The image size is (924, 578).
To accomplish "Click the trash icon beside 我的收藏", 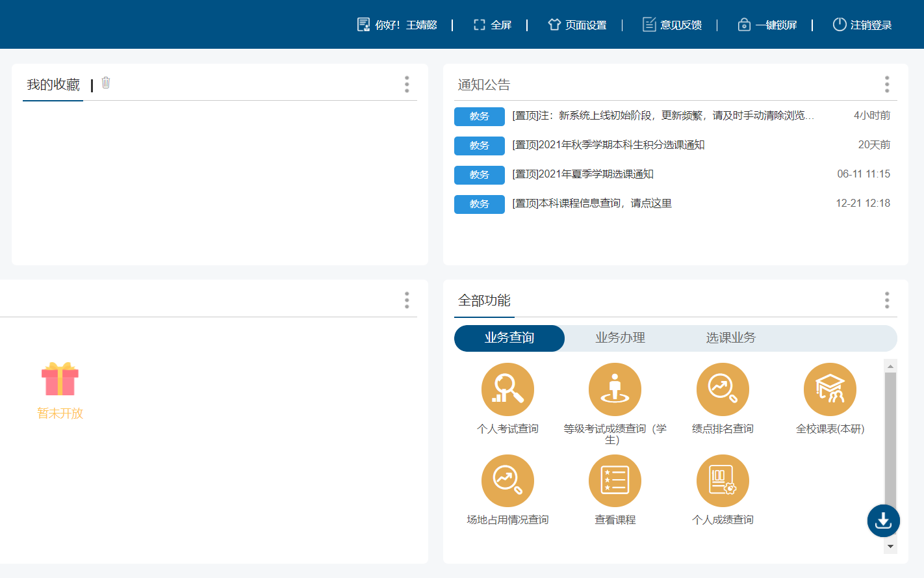I will (x=106, y=83).
